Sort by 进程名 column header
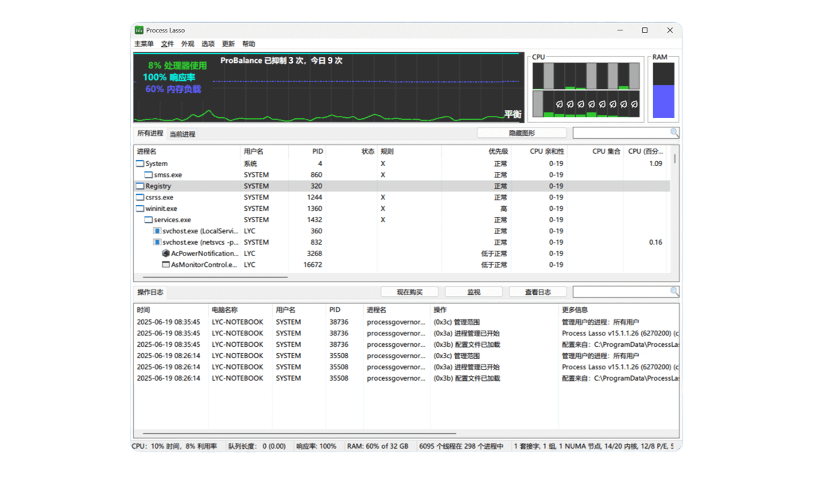 187,151
